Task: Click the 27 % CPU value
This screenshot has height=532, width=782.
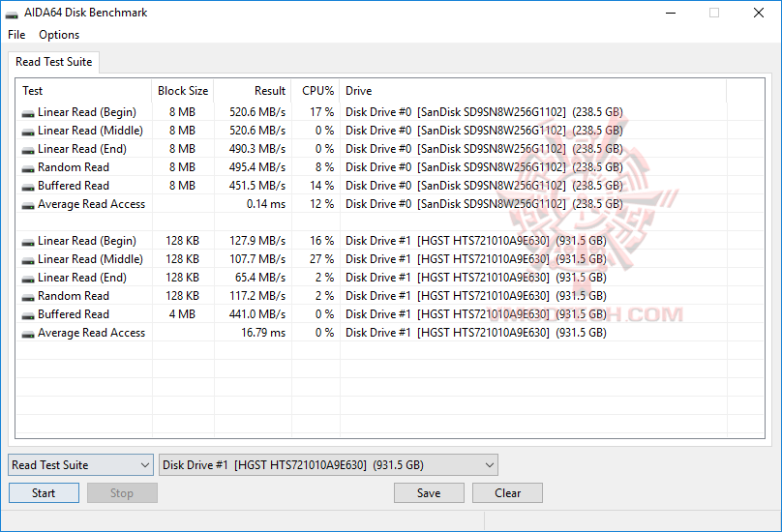Action: [321, 259]
